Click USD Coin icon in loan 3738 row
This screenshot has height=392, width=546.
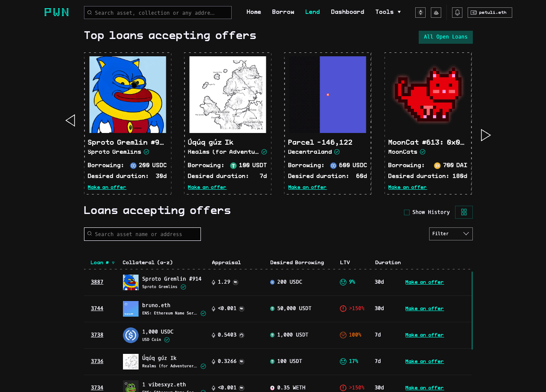pos(131,335)
